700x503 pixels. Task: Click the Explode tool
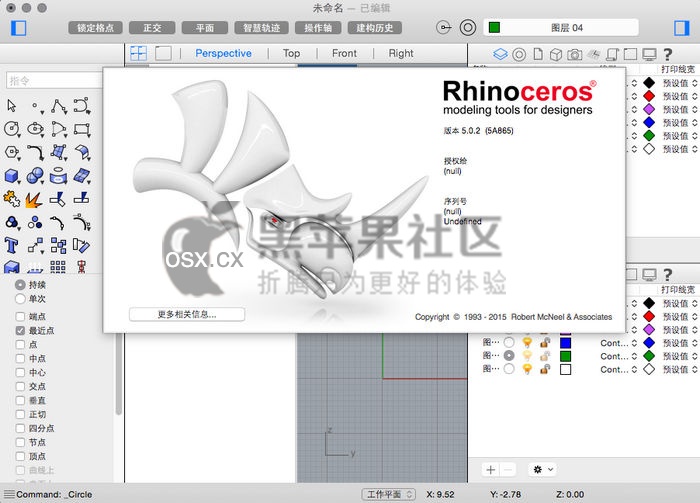coord(34,200)
